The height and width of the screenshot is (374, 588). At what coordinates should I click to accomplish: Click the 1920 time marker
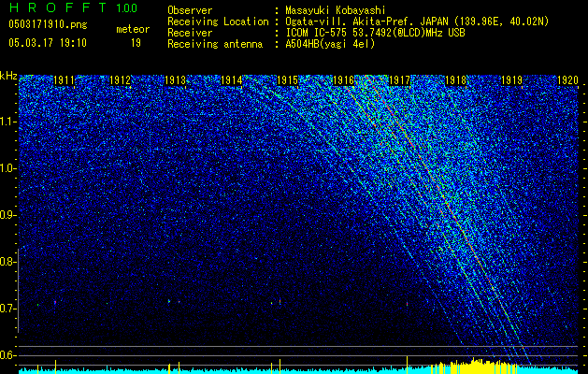(567, 80)
